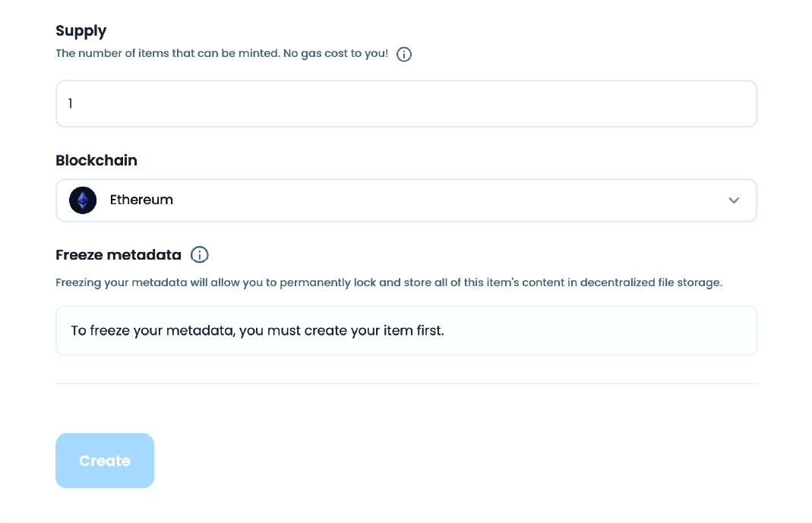Click the Freeze metadata info icon
This screenshot has height=523, width=812.
coord(199,254)
